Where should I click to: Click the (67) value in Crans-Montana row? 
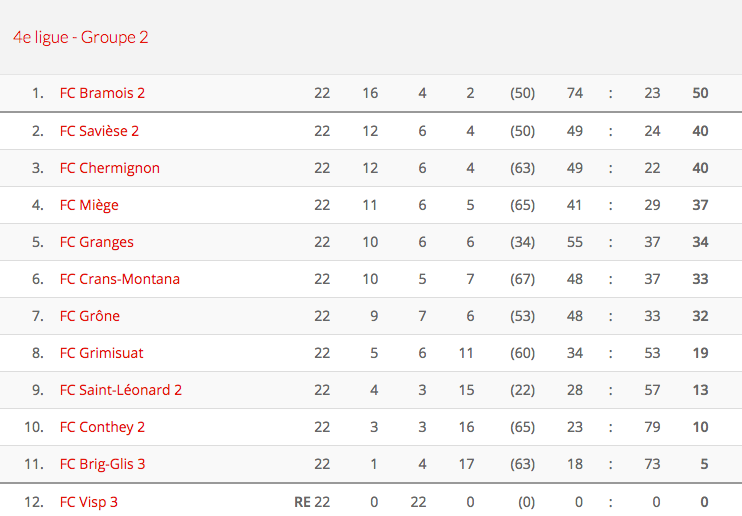point(522,279)
